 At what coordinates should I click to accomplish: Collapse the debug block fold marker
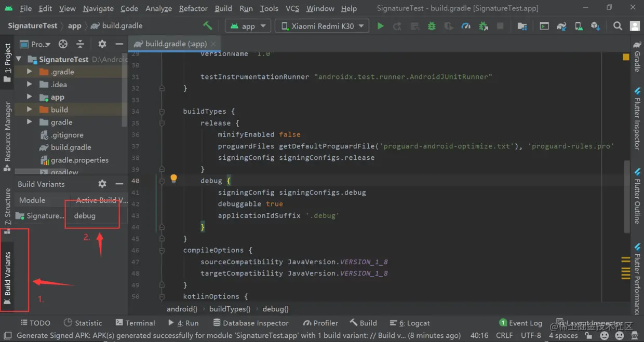pos(162,181)
